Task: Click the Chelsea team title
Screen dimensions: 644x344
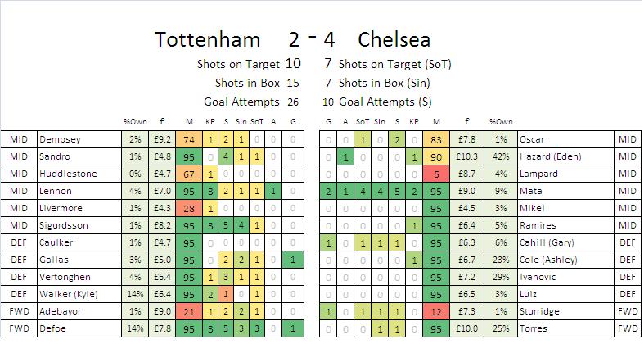Action: point(394,40)
